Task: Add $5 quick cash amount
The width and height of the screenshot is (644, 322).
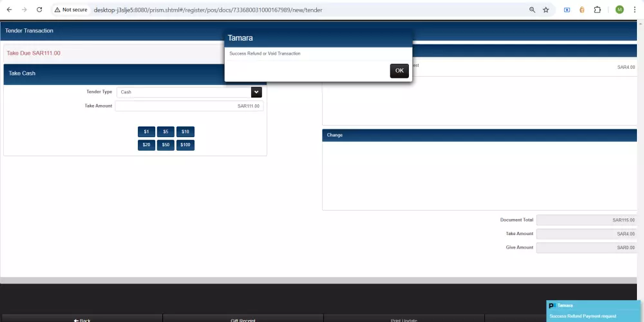Action: click(x=166, y=132)
